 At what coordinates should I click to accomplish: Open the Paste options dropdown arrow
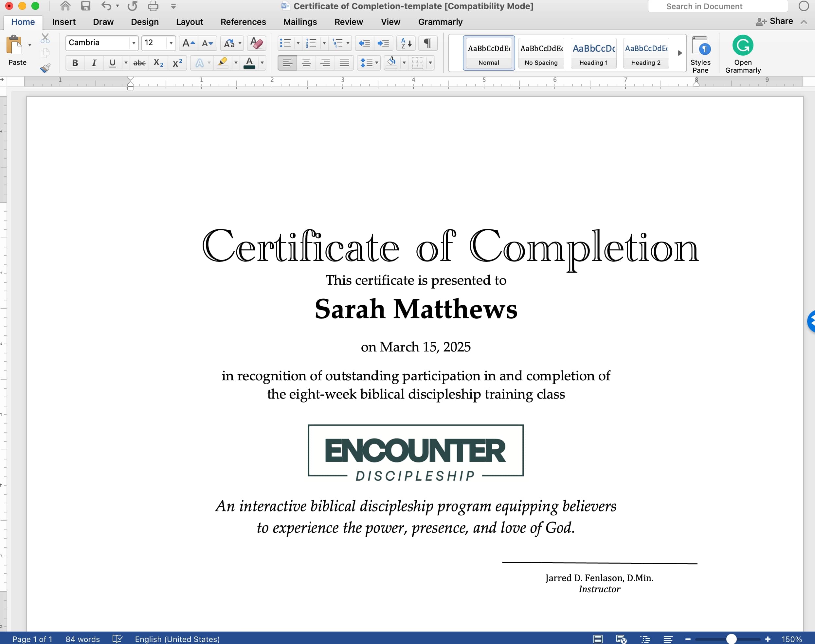click(x=29, y=45)
